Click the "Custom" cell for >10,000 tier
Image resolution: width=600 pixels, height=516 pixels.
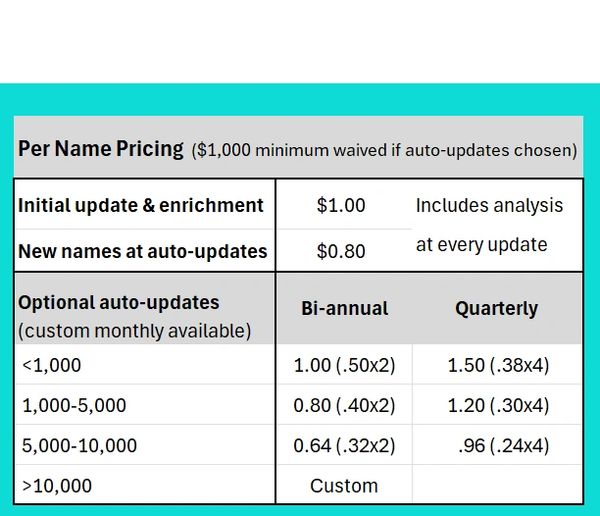pyautogui.click(x=344, y=486)
